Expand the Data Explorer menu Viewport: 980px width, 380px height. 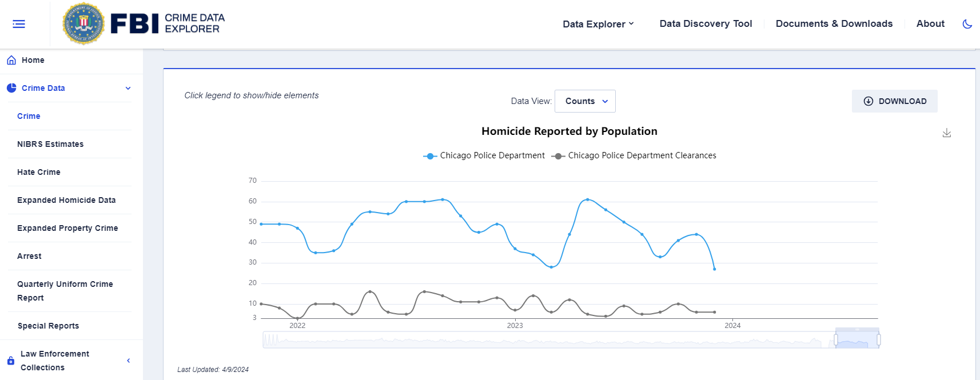pyautogui.click(x=598, y=24)
